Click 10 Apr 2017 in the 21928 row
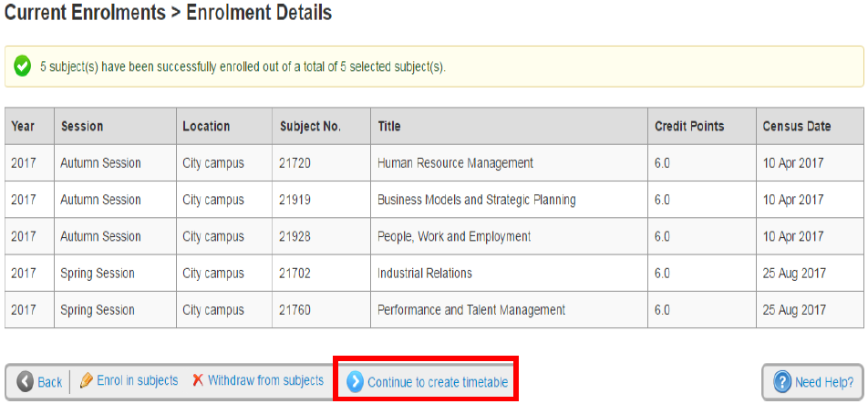The height and width of the screenshot is (404, 868). [792, 236]
